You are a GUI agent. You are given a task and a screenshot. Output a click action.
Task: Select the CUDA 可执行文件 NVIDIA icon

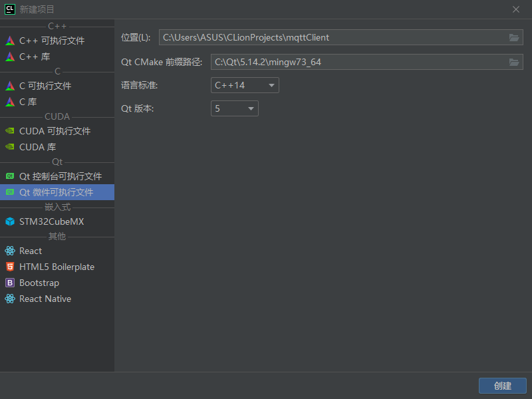[x=10, y=131]
